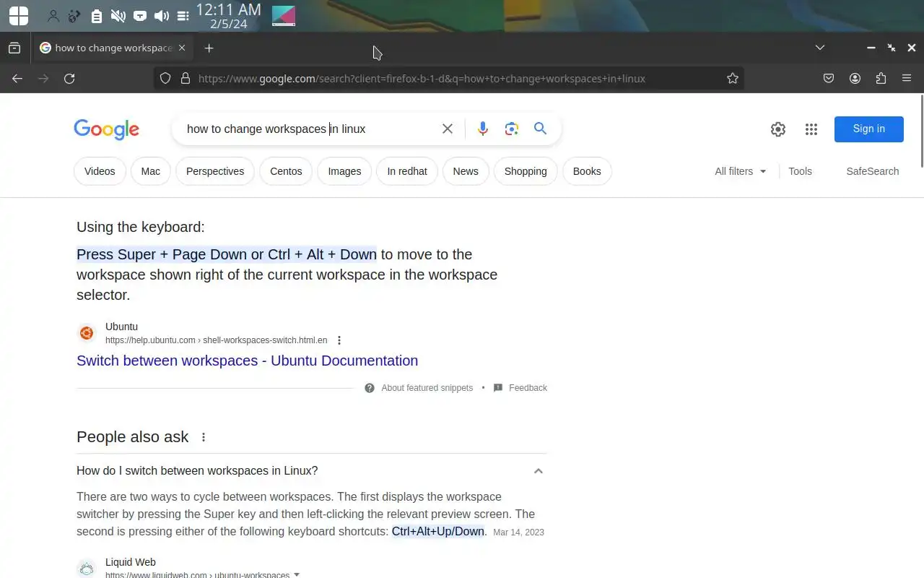Open the Firefox account icon
Viewport: 924px width, 578px height.
(855, 78)
